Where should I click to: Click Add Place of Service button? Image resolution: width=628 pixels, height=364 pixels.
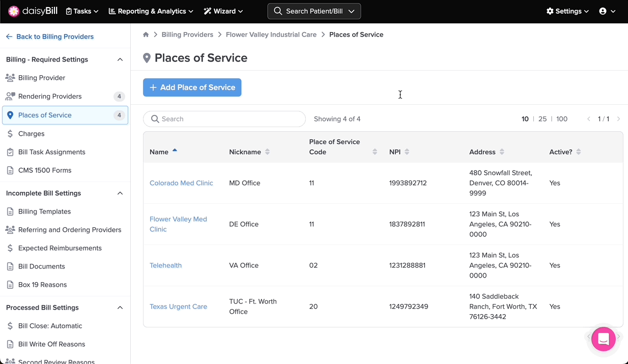point(192,87)
